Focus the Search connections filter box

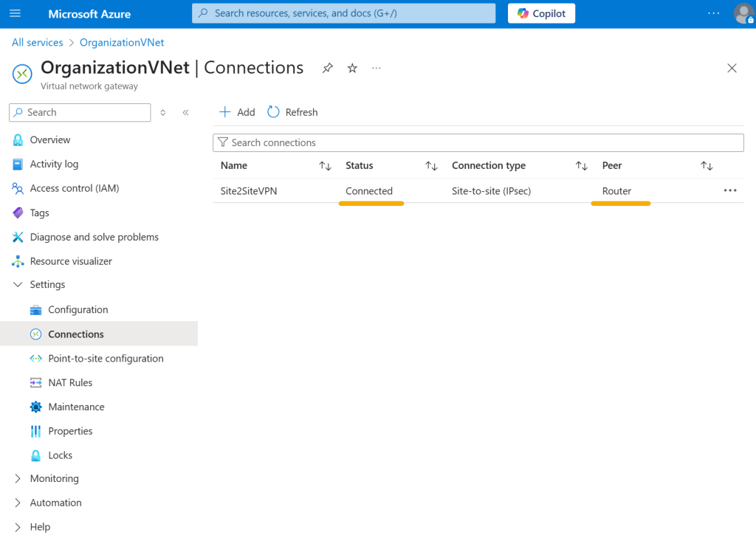(x=478, y=142)
